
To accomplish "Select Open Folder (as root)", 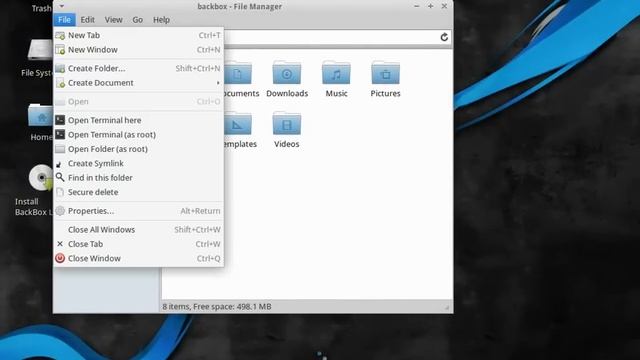I will [x=138, y=149].
